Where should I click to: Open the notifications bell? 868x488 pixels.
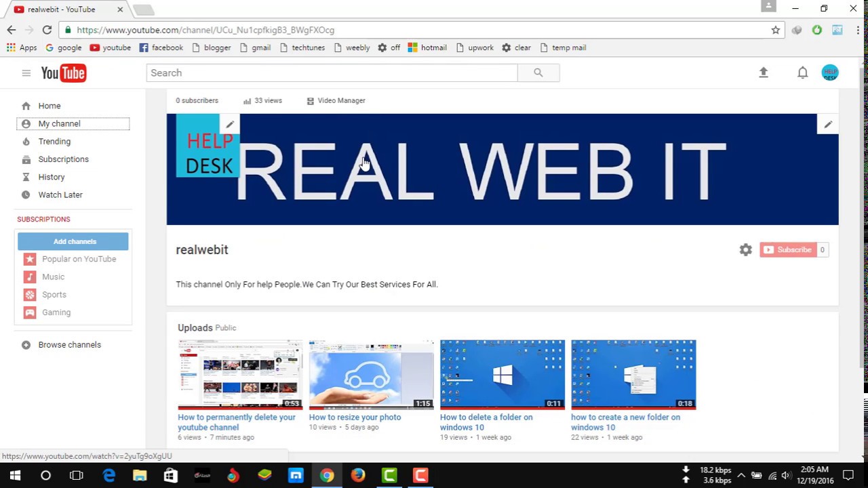point(802,73)
